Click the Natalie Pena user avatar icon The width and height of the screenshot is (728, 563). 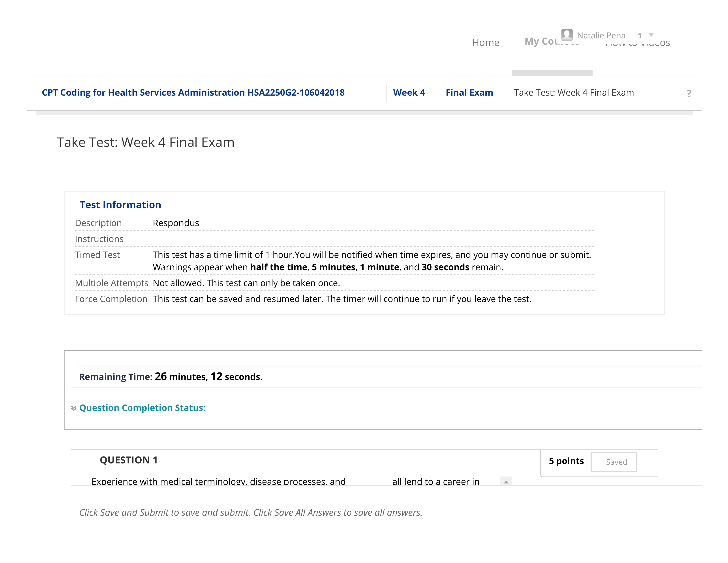567,35
